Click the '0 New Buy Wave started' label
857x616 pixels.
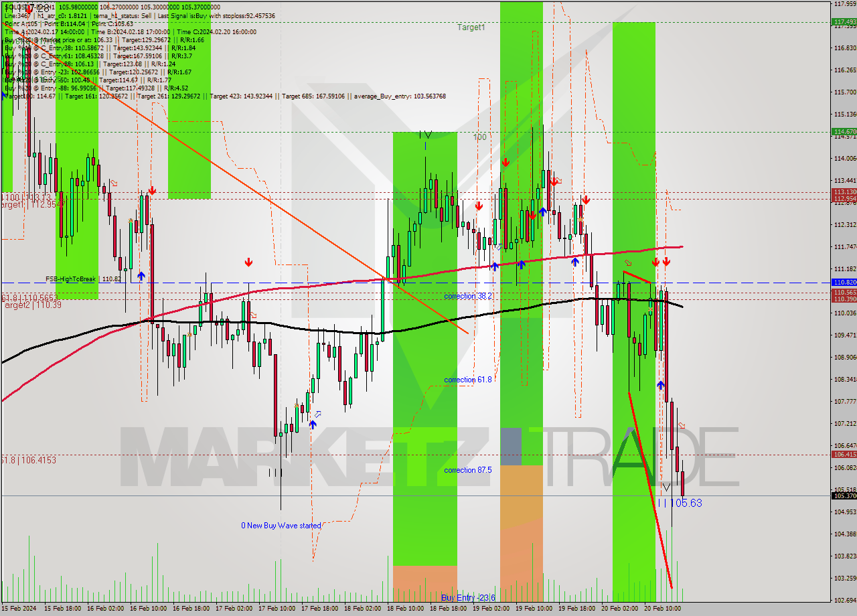(281, 526)
